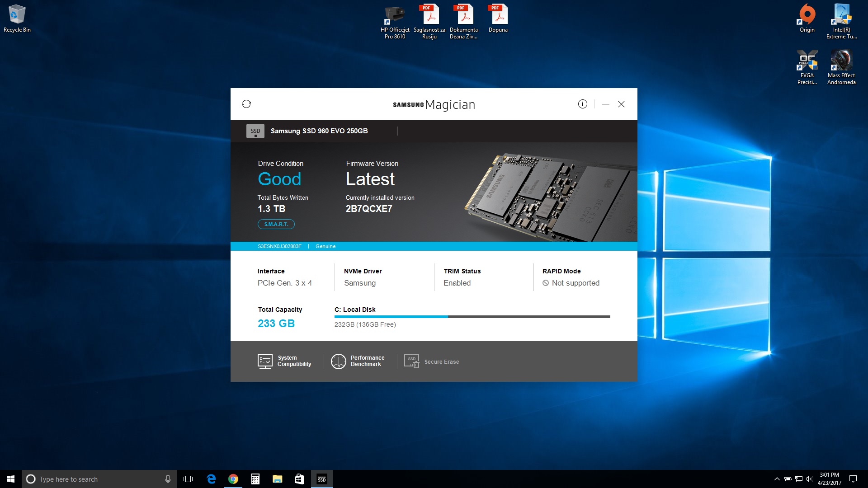
Task: Click the RAPID Mode not supported icon
Action: [x=546, y=283]
